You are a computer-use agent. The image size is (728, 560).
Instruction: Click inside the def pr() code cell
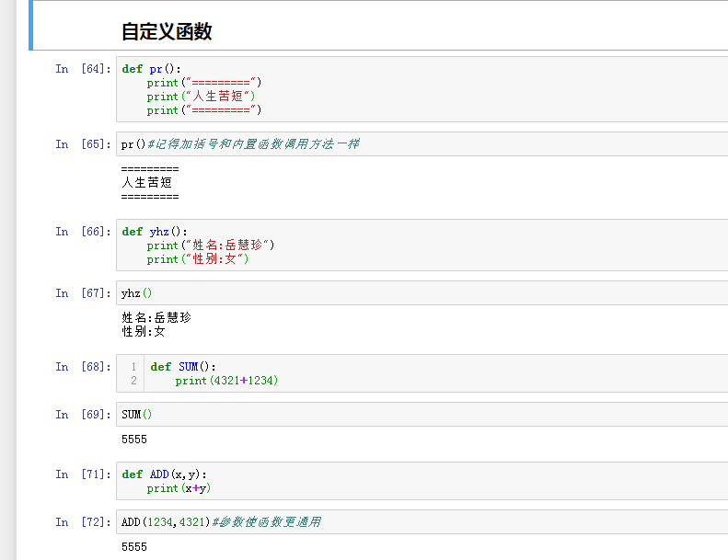(414, 89)
